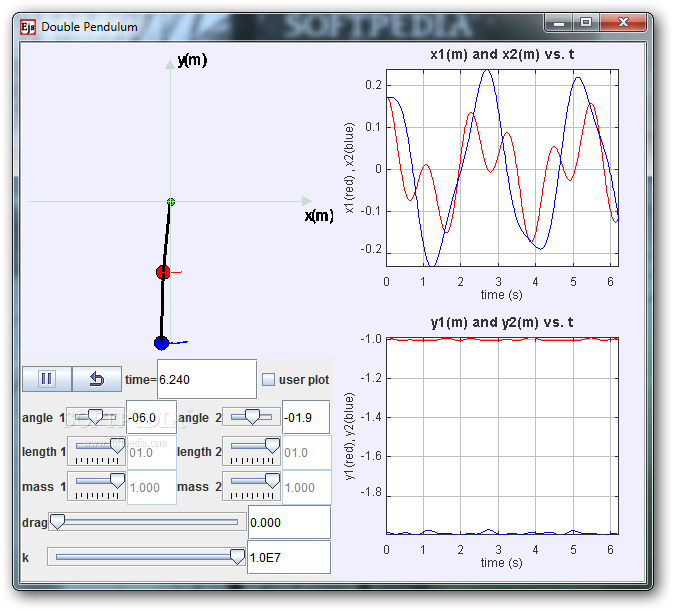The width and height of the screenshot is (674, 611).
Task: Click the x1 and x2 vs. t plot title
Action: tap(502, 54)
